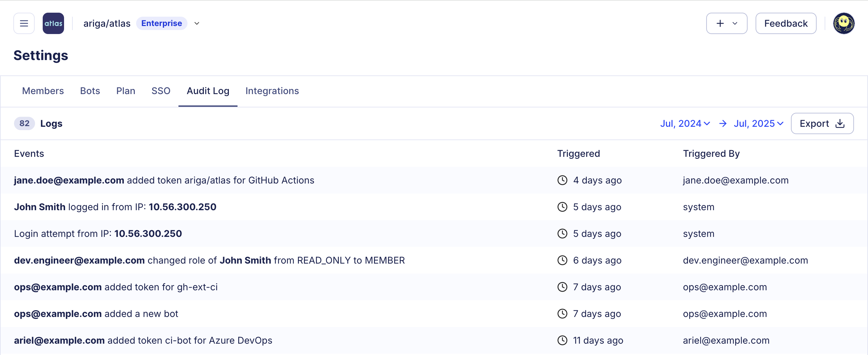Click the Export button
Viewport: 868px width, 355px height.
(822, 123)
